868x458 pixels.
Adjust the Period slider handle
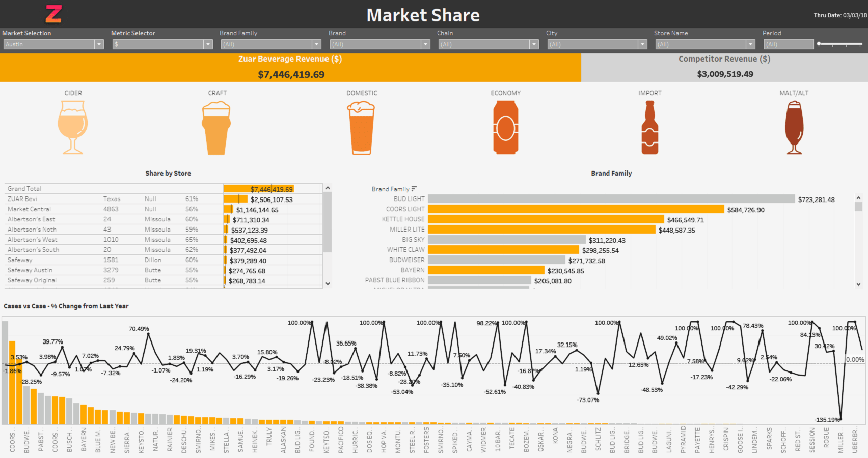[819, 44]
